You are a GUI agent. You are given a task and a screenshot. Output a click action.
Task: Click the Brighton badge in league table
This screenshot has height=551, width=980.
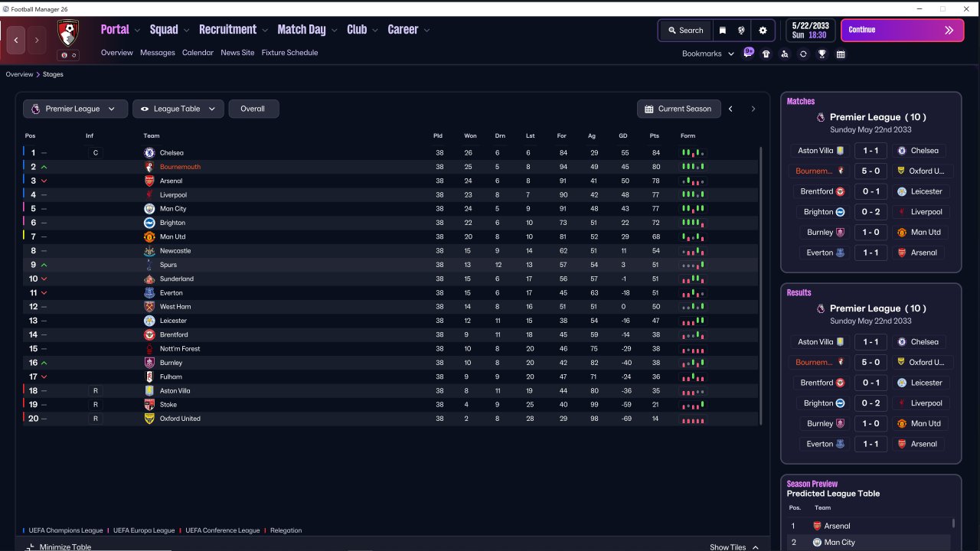point(149,223)
